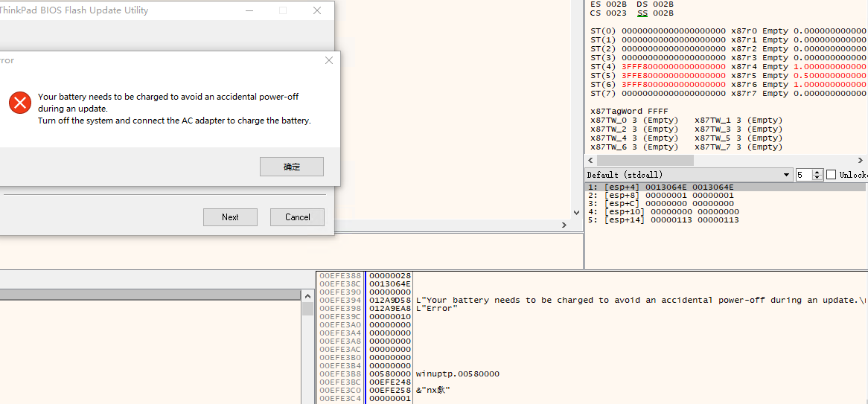Select the x87TagWord FFFF entry

point(631,112)
